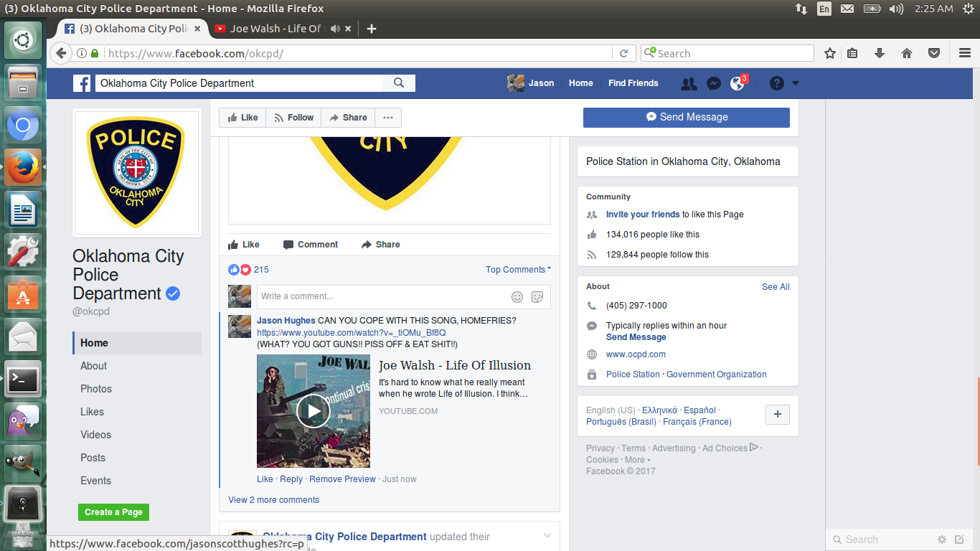The image size is (980, 551).
Task: Click View 2 more comments
Action: pyautogui.click(x=274, y=500)
